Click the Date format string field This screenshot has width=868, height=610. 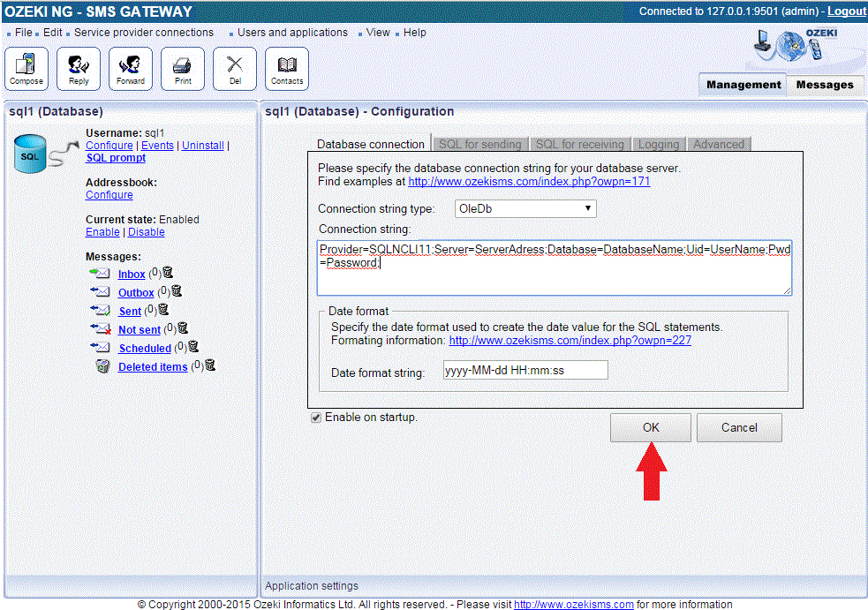point(525,371)
